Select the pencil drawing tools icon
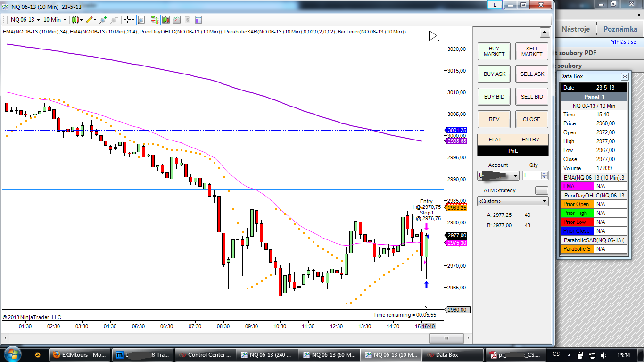The width and height of the screenshot is (644, 362). (x=89, y=20)
